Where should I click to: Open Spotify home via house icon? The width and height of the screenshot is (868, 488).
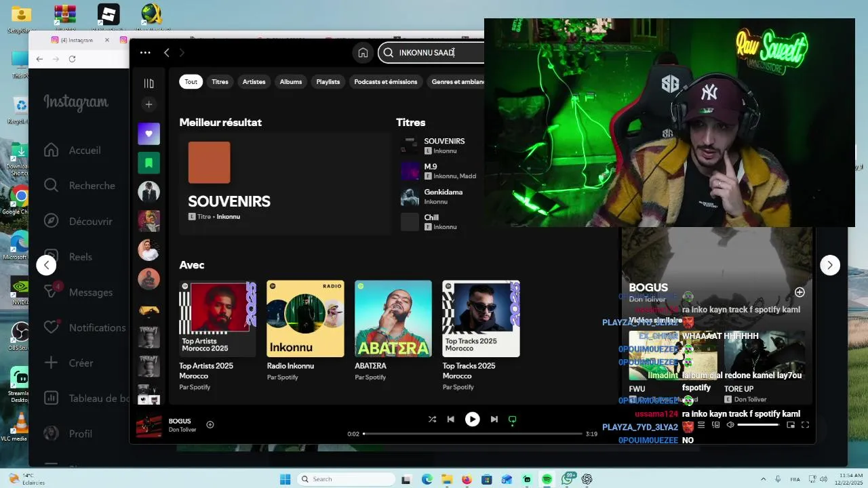click(x=363, y=52)
